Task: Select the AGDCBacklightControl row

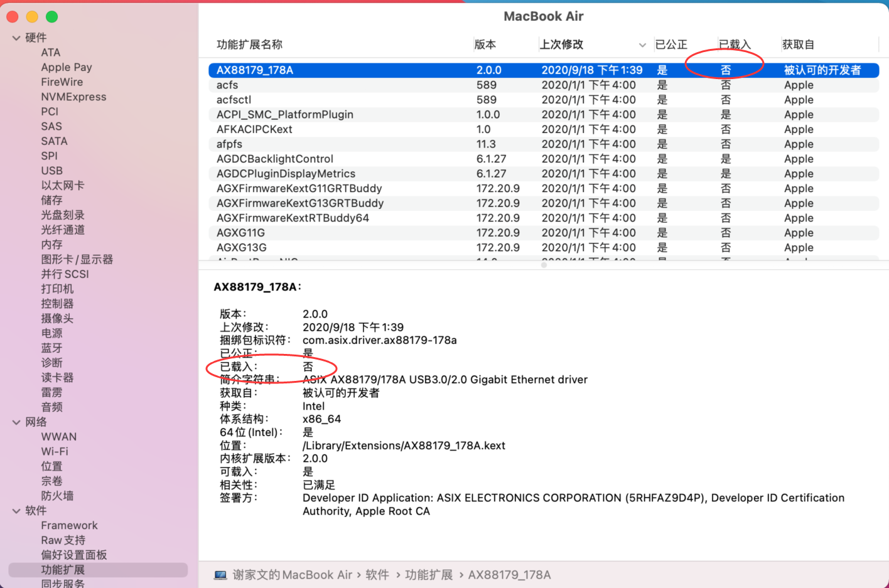Action: 274,159
